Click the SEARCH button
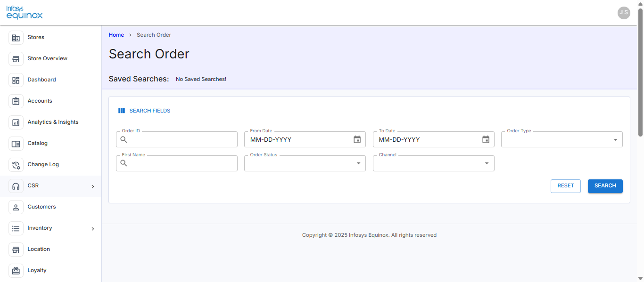Image resolution: width=644 pixels, height=282 pixels. [x=605, y=186]
